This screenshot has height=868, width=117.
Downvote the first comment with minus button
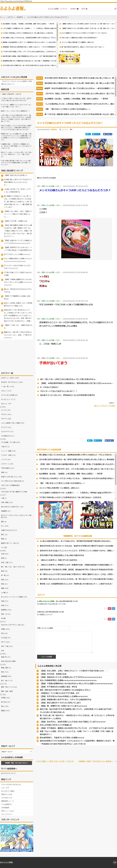coord(113,609)
